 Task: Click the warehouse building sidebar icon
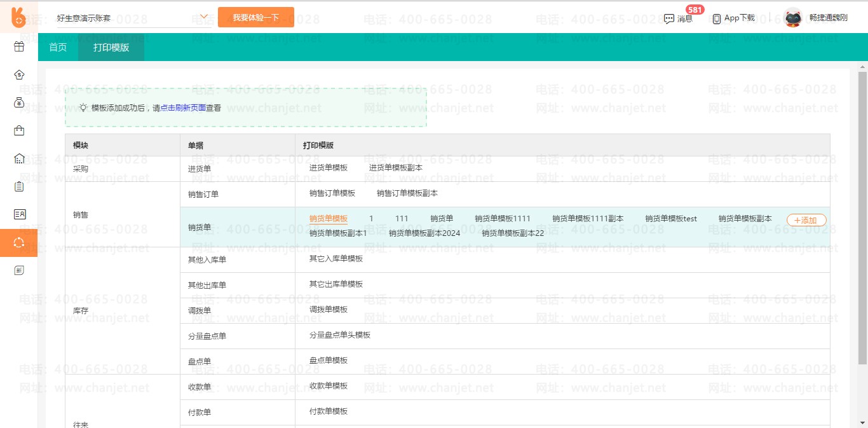coord(19,158)
